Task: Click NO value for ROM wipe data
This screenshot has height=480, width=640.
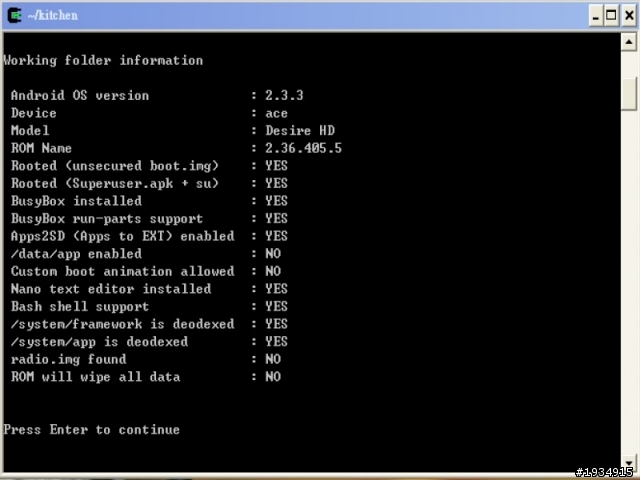Action: pyautogui.click(x=273, y=377)
